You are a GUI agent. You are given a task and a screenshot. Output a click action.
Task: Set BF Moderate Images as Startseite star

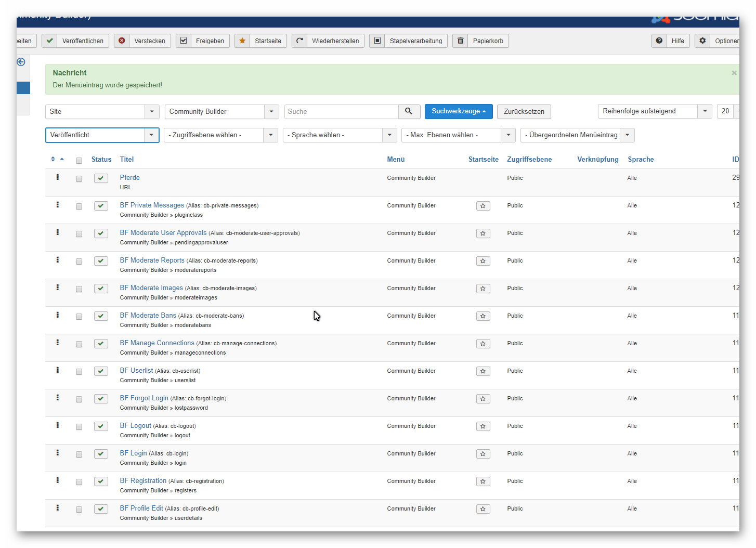pos(483,289)
